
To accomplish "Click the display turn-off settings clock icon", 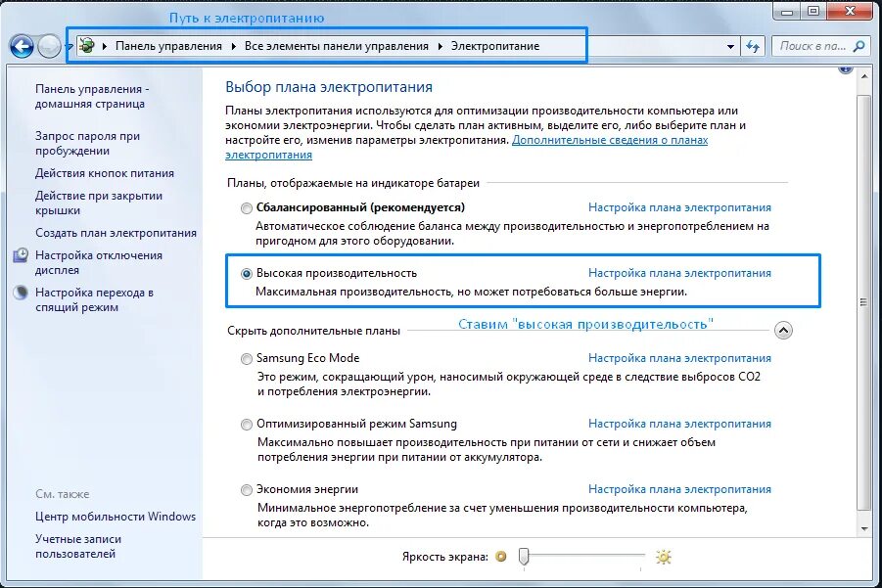I will pyautogui.click(x=21, y=255).
